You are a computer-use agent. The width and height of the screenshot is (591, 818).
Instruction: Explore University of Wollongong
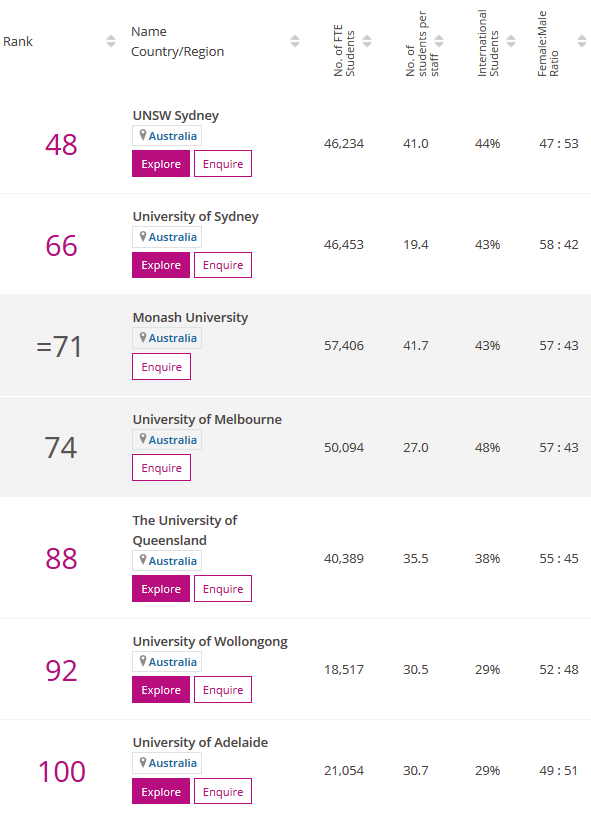pos(161,690)
